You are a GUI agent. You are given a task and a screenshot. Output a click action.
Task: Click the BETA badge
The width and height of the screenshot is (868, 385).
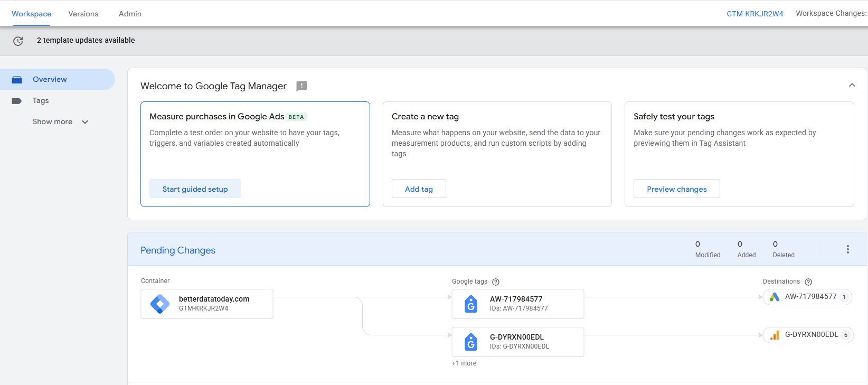296,117
